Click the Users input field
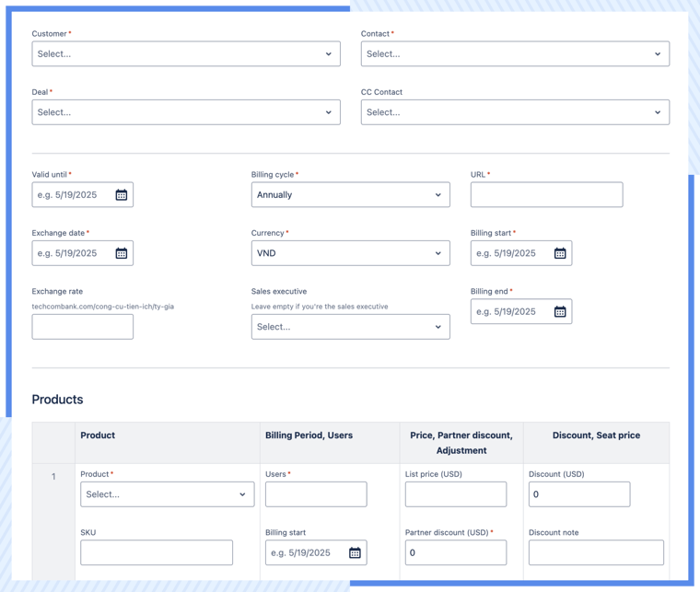 click(316, 494)
